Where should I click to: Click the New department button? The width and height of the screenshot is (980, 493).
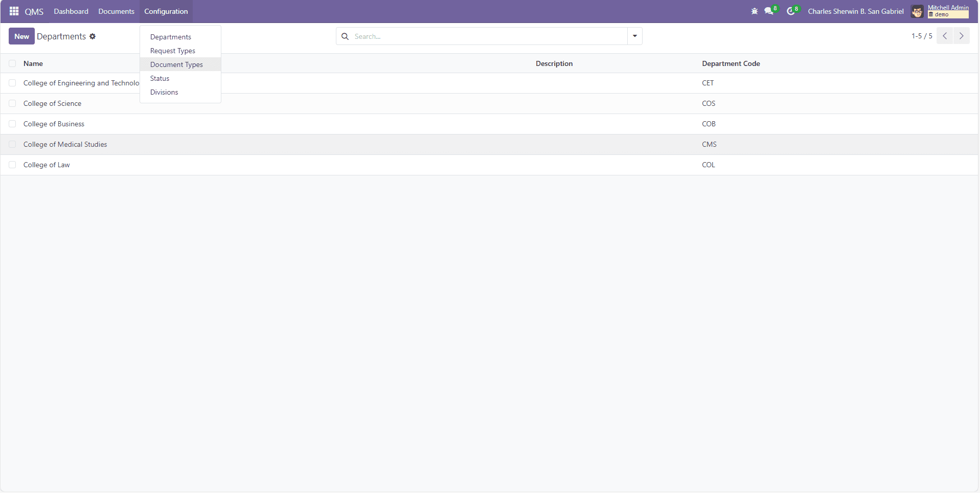(21, 36)
